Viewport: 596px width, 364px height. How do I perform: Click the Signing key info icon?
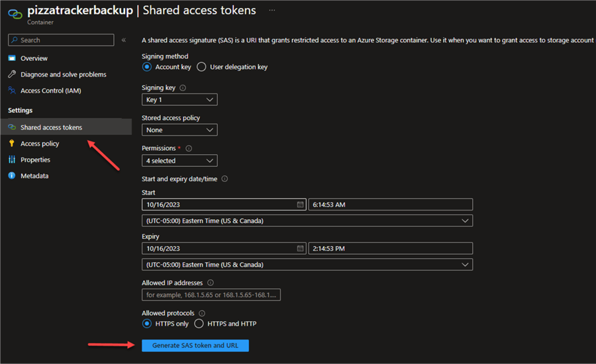pyautogui.click(x=183, y=88)
